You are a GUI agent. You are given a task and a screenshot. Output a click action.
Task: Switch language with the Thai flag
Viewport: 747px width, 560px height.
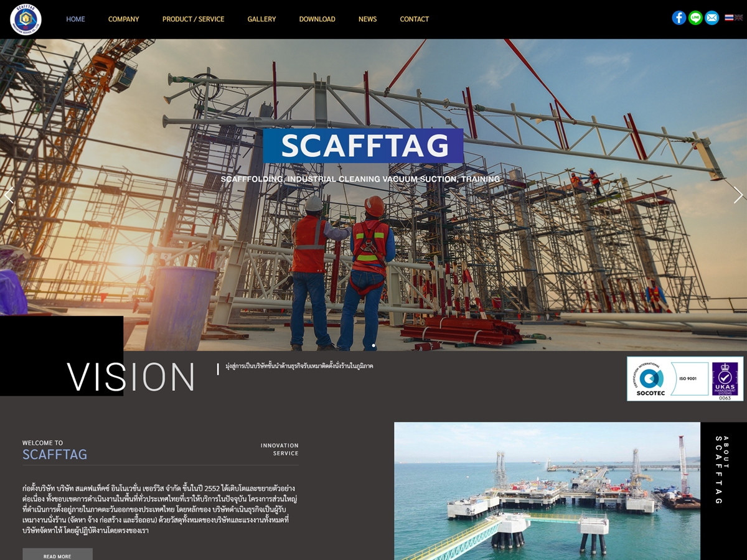pyautogui.click(x=729, y=18)
